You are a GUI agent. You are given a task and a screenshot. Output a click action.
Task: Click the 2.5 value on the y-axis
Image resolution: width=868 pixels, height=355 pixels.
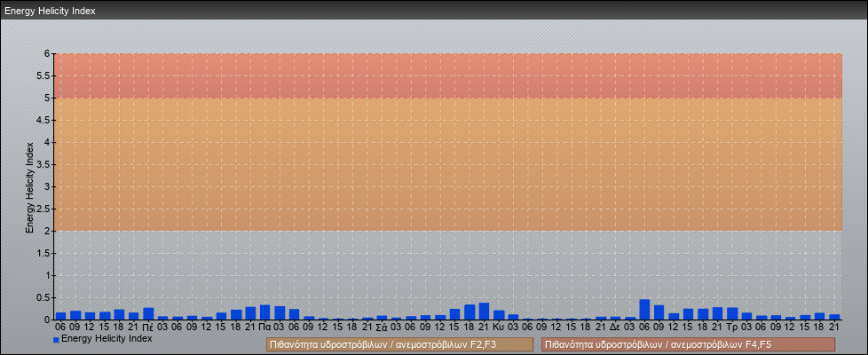(x=43, y=209)
